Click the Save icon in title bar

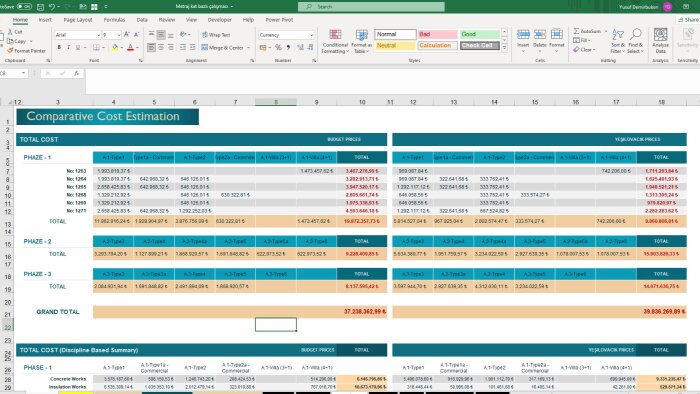40,7
